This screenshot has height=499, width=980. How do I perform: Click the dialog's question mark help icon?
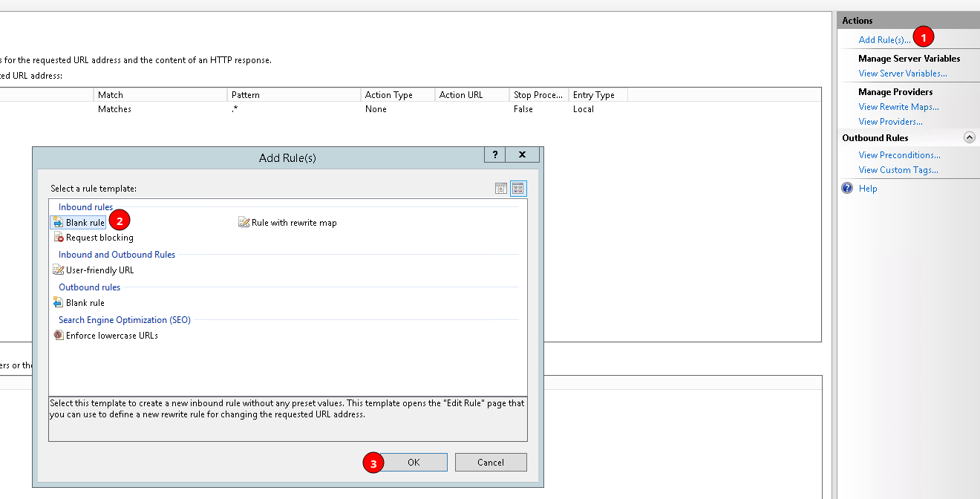coord(494,154)
